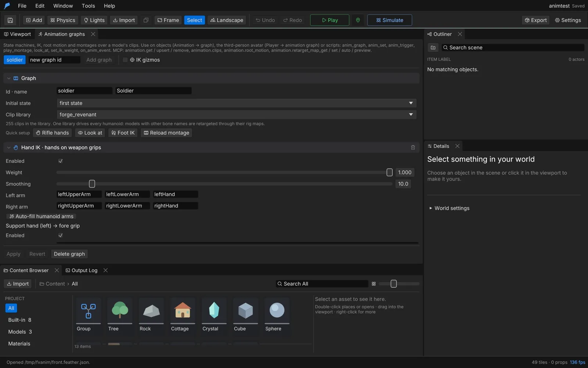Click the folder icon in Outliner panel
The width and height of the screenshot is (588, 368).
pyautogui.click(x=433, y=47)
